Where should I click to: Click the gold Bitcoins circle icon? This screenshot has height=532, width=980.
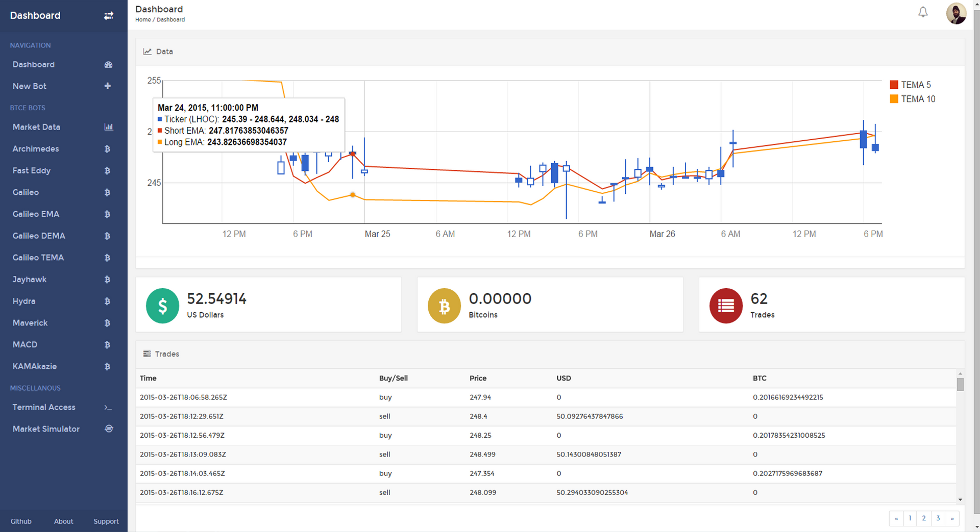pyautogui.click(x=444, y=306)
